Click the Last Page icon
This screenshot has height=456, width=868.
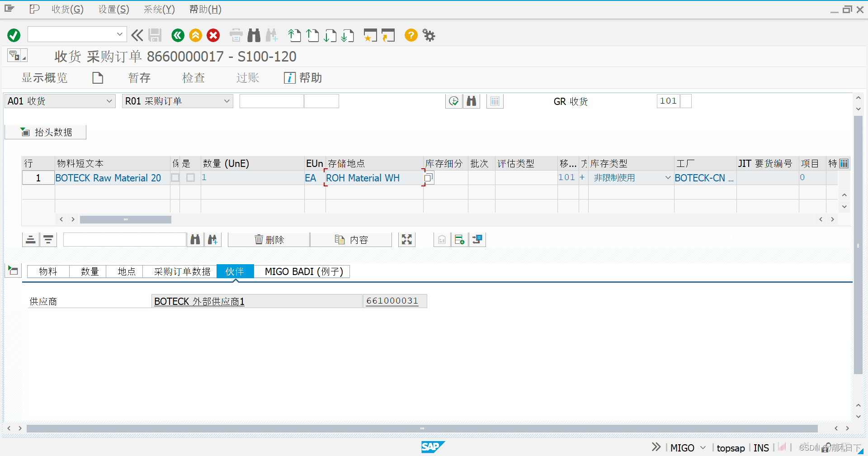tap(348, 35)
